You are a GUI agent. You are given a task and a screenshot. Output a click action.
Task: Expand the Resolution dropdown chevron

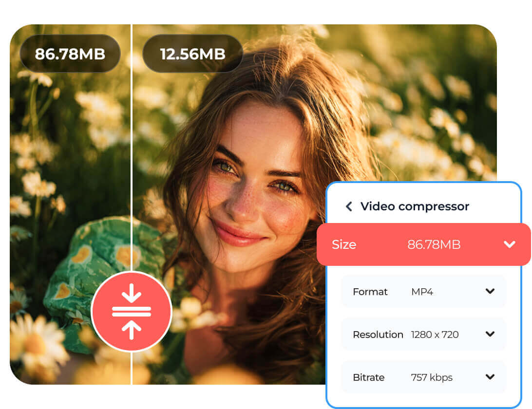point(490,334)
